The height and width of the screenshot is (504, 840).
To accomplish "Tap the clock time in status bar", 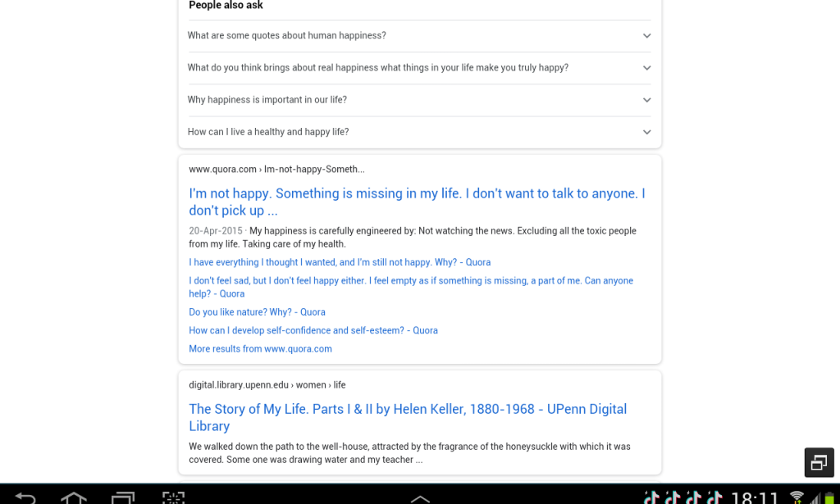I will [754, 497].
